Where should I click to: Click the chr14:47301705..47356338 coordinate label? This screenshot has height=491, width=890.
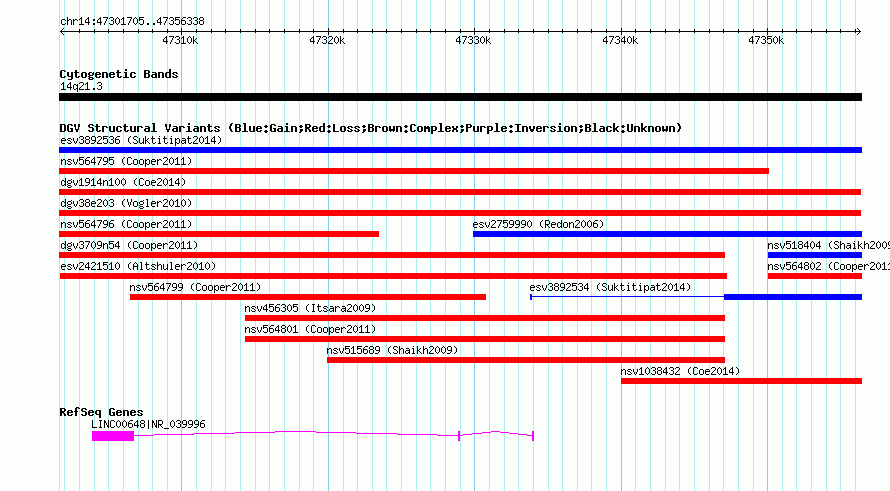click(132, 21)
